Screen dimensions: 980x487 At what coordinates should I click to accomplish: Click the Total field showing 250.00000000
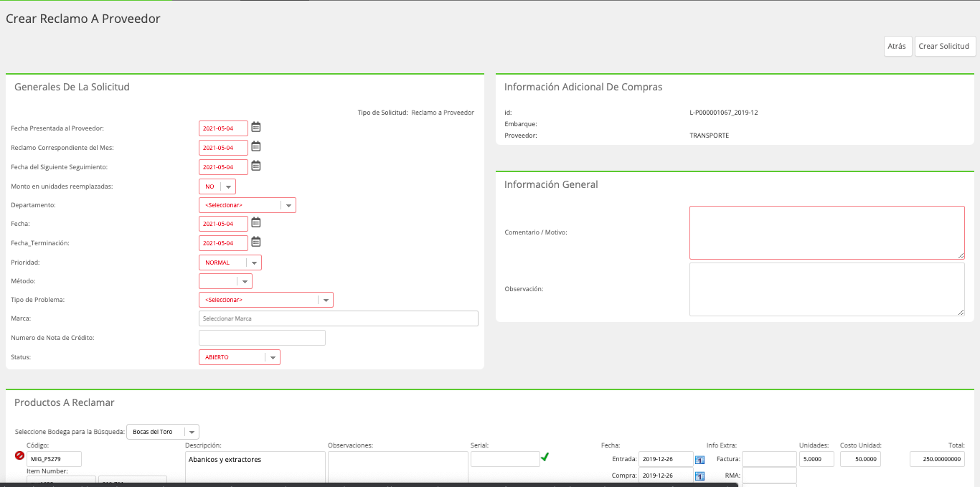937,459
